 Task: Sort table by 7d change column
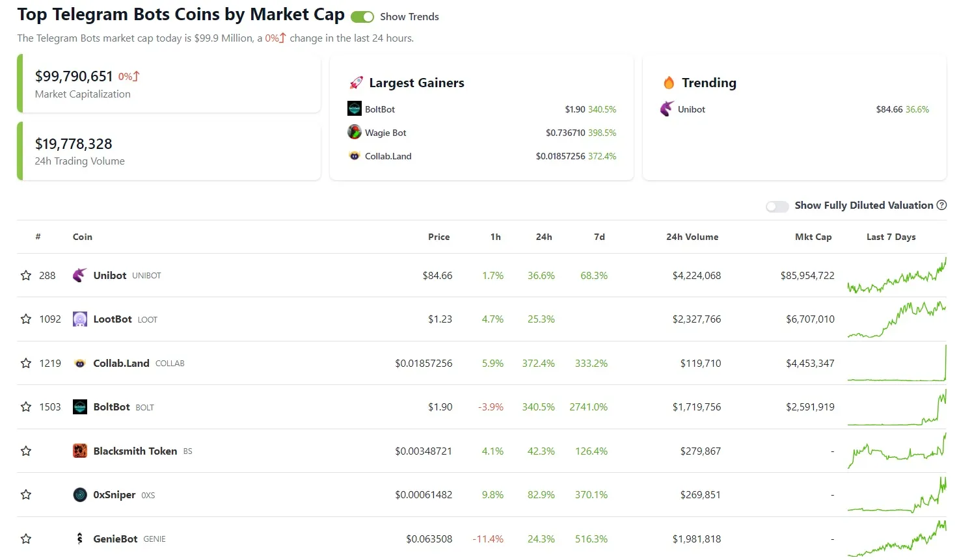click(600, 237)
